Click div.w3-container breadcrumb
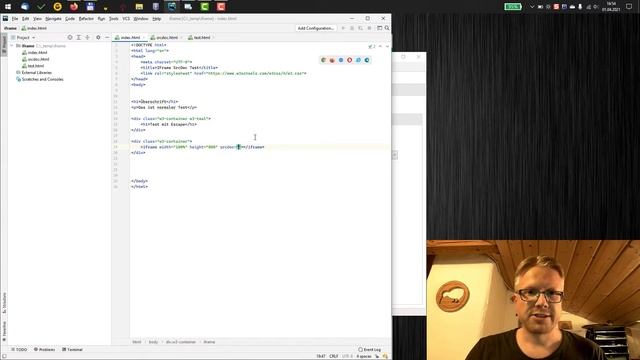640x360 pixels. pos(180,342)
